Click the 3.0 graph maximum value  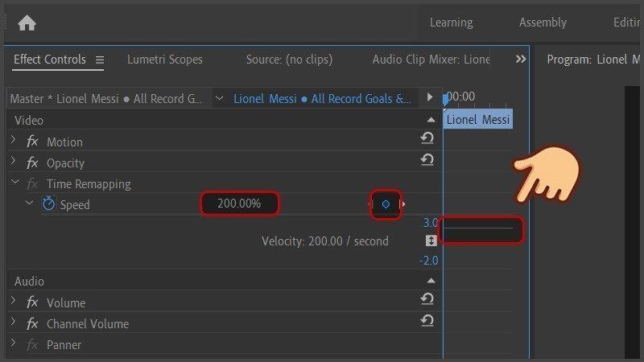(431, 223)
